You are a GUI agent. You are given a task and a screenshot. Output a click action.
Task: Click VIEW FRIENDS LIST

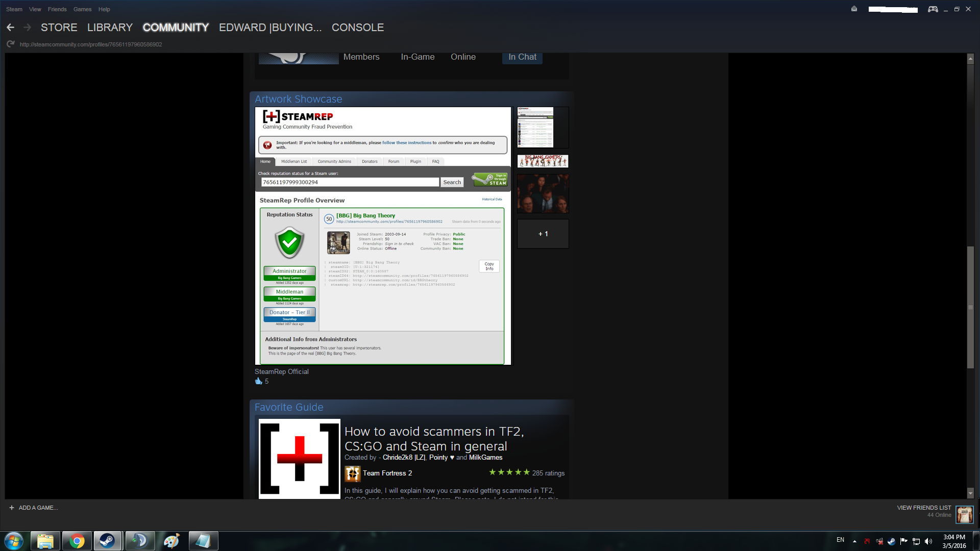(924, 508)
